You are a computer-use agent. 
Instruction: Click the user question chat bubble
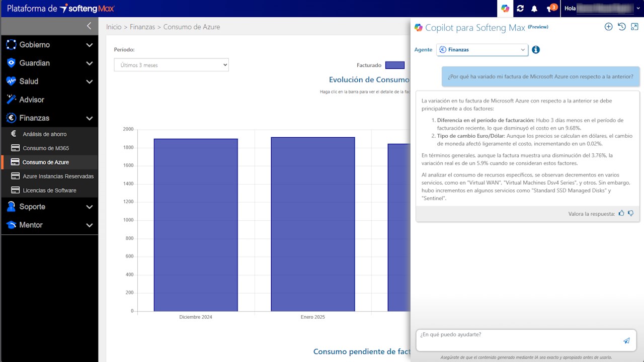(x=541, y=76)
